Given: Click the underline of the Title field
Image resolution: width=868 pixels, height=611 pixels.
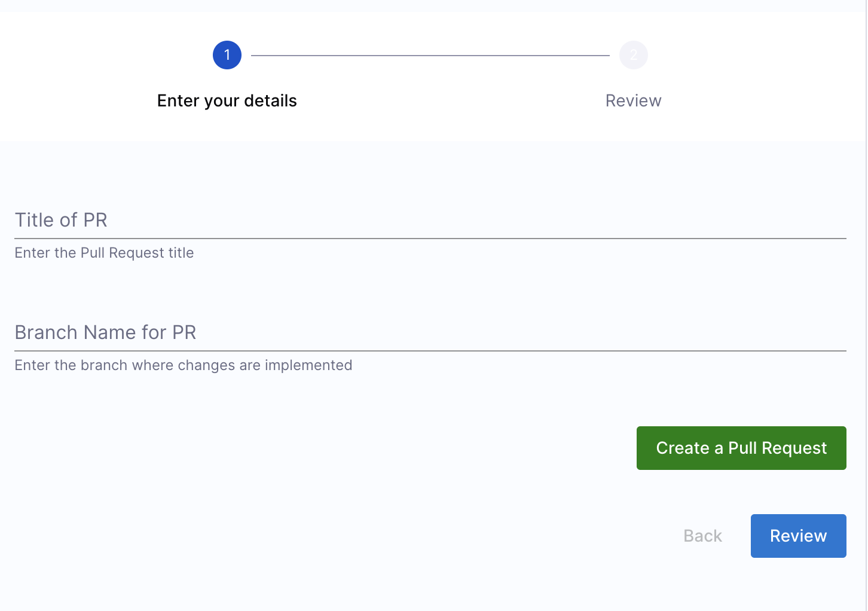Looking at the screenshot, I should tap(430, 238).
